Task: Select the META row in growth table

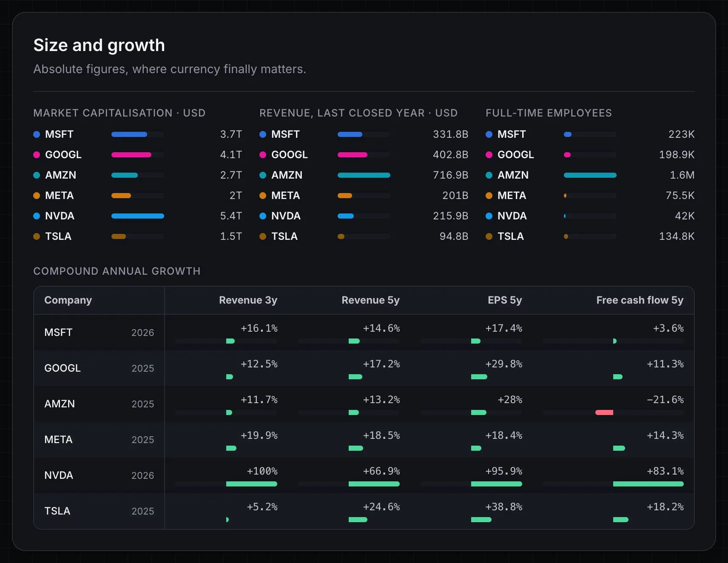Action: click(364, 440)
